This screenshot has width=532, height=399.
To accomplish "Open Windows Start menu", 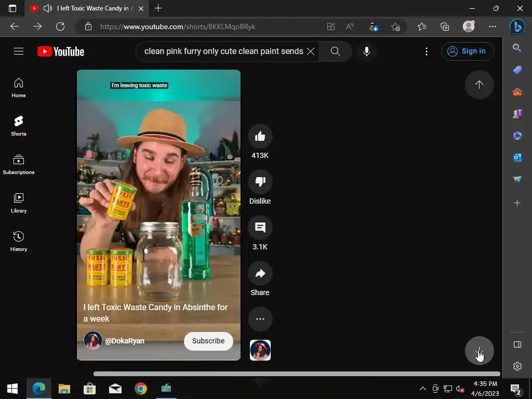I will [x=12, y=389].
